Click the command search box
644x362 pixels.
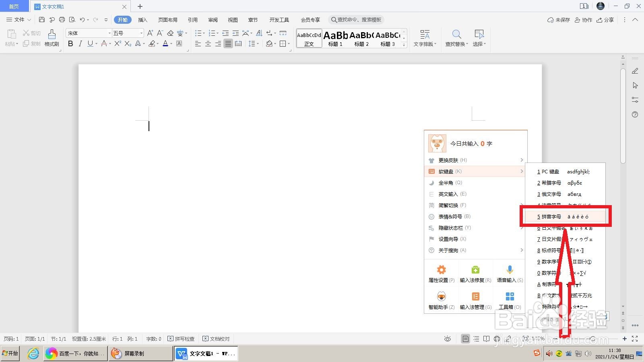[x=356, y=20]
